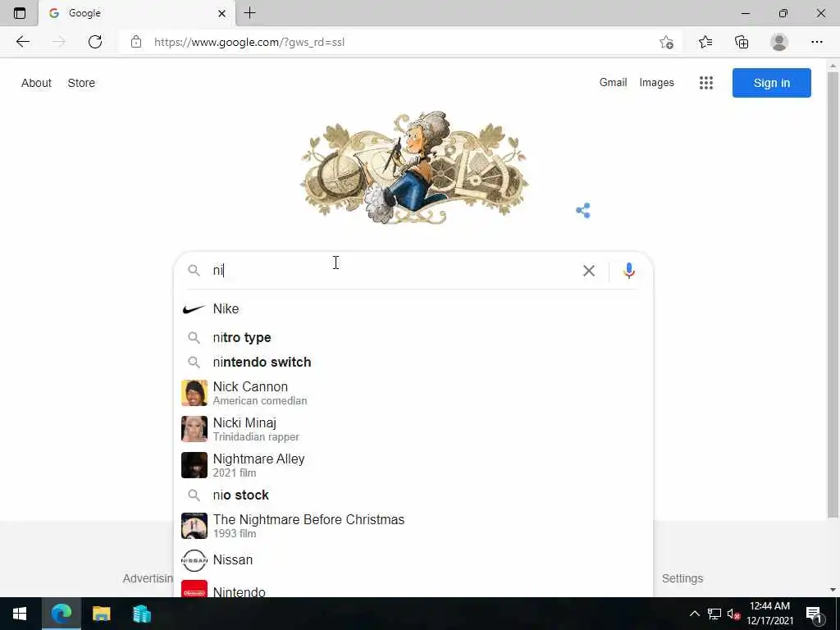Screen dimensions: 840x630
Task: Select the Nissan suggestion
Action: tap(413, 559)
